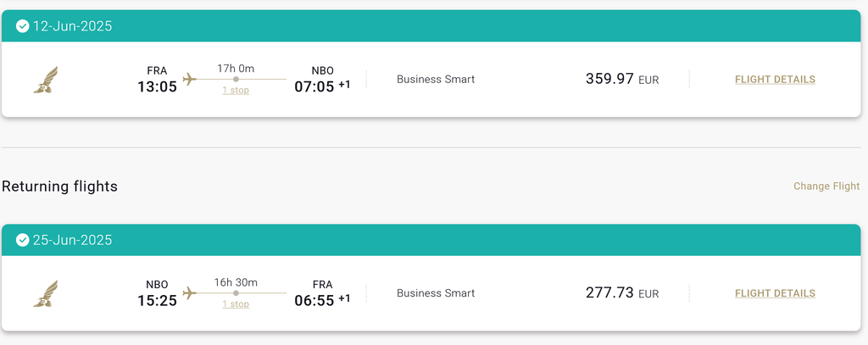
Task: Click the airplane icon on NBO to FRA route
Action: (190, 293)
